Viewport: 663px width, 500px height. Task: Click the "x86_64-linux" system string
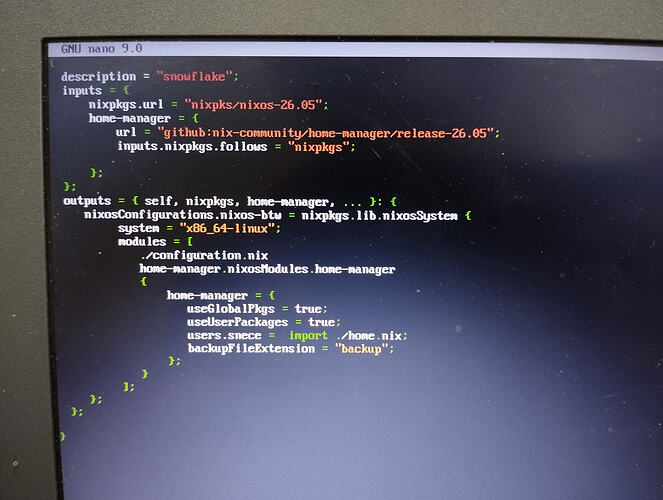point(228,229)
